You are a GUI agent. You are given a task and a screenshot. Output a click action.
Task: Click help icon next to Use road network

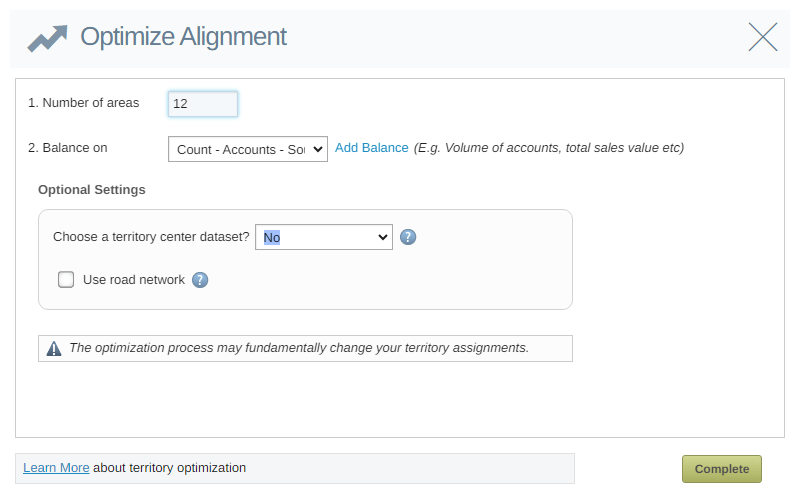click(200, 280)
